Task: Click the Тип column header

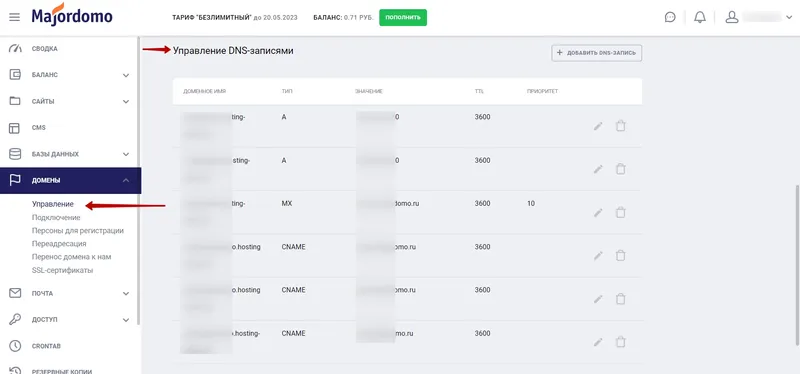Action: point(287,91)
